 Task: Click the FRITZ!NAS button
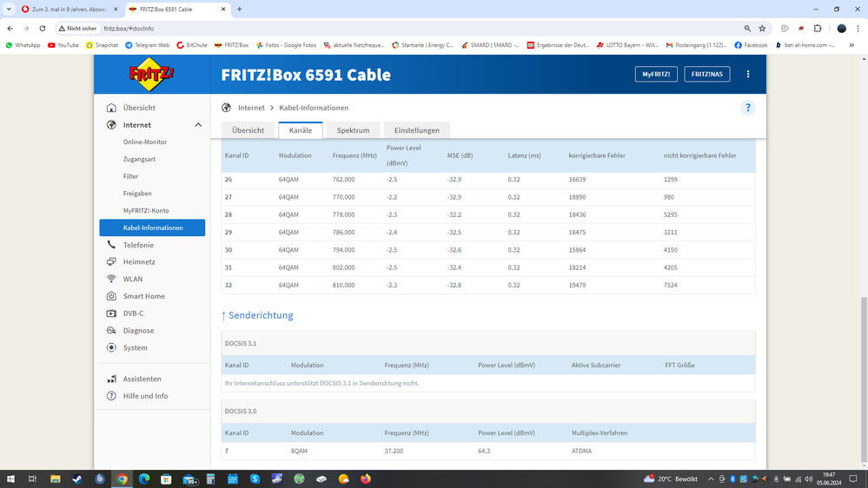coord(706,75)
